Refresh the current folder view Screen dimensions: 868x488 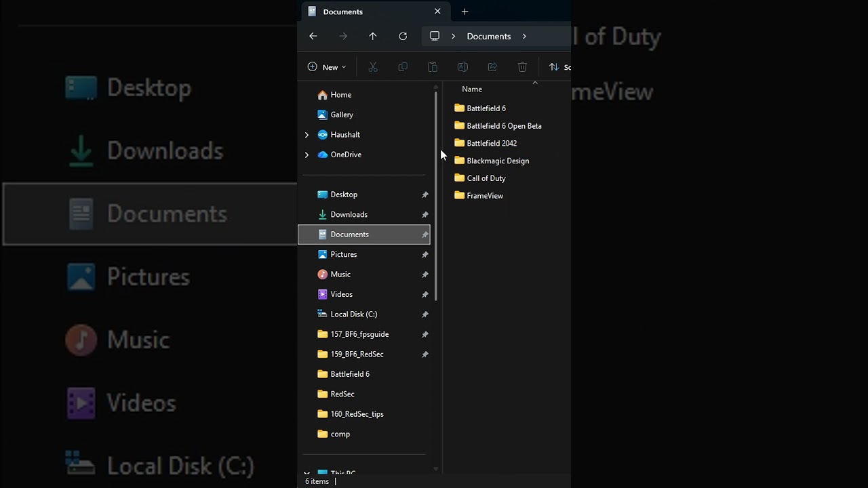[403, 37]
